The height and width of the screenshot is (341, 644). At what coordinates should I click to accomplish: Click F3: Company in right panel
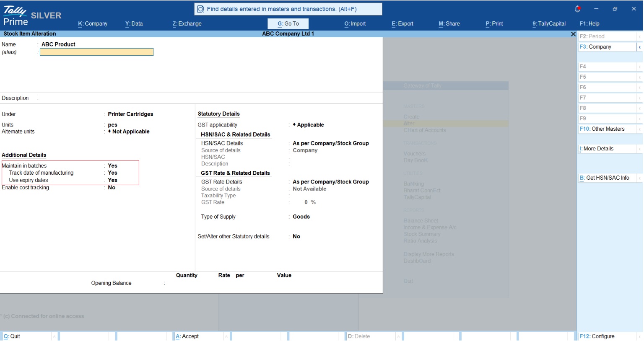(607, 47)
